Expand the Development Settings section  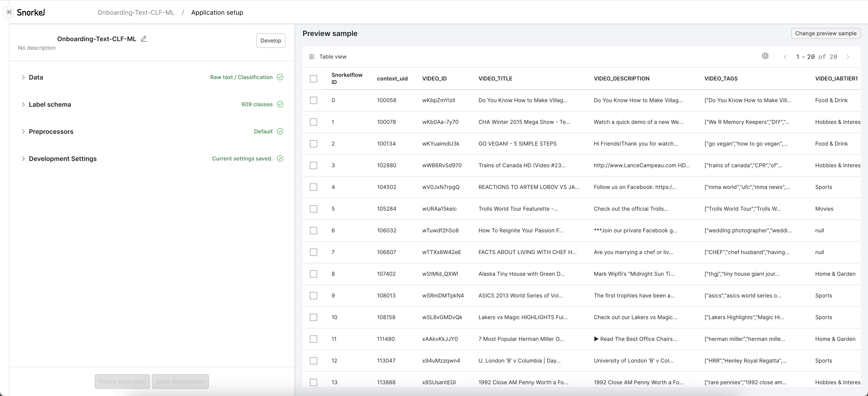tap(23, 158)
